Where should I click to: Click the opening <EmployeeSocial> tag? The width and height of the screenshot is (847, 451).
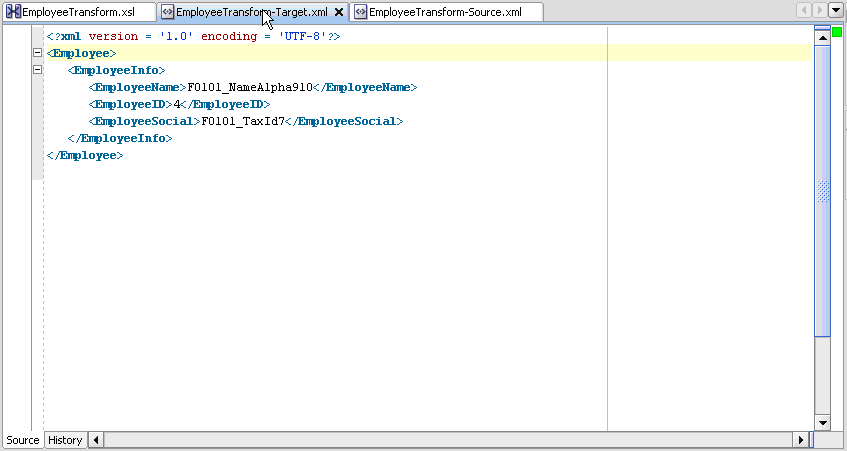pyautogui.click(x=145, y=121)
